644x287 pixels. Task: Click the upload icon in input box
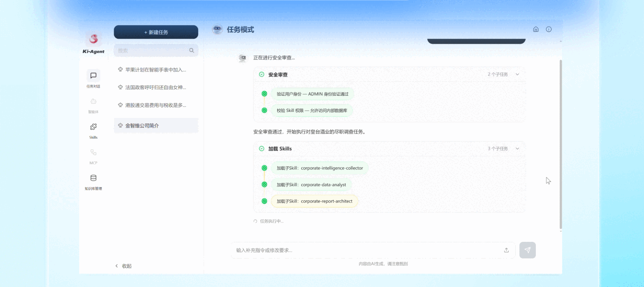coord(506,250)
